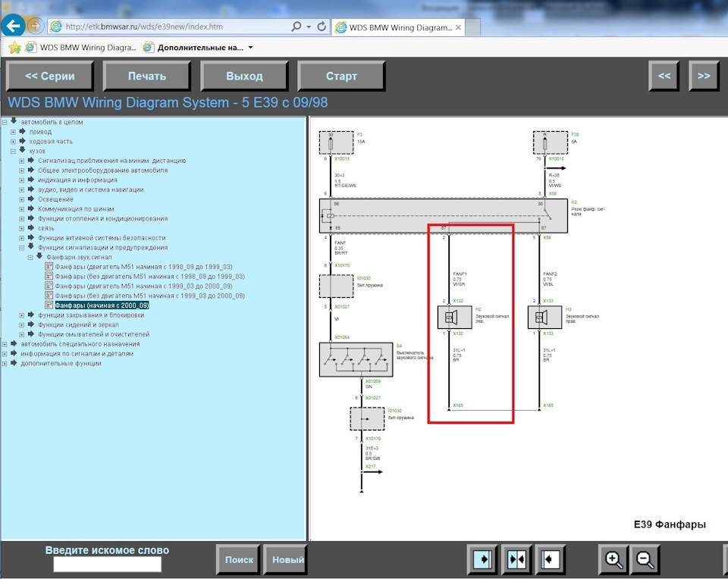Open Фанфары (без двигатель M51 1998_09 до 1999_03)
728x579 pixels.
click(x=149, y=277)
